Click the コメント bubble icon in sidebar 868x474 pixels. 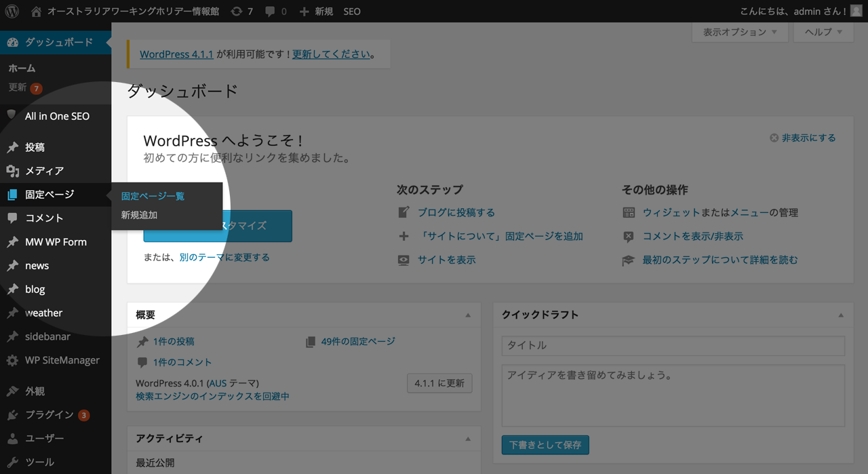tap(12, 218)
